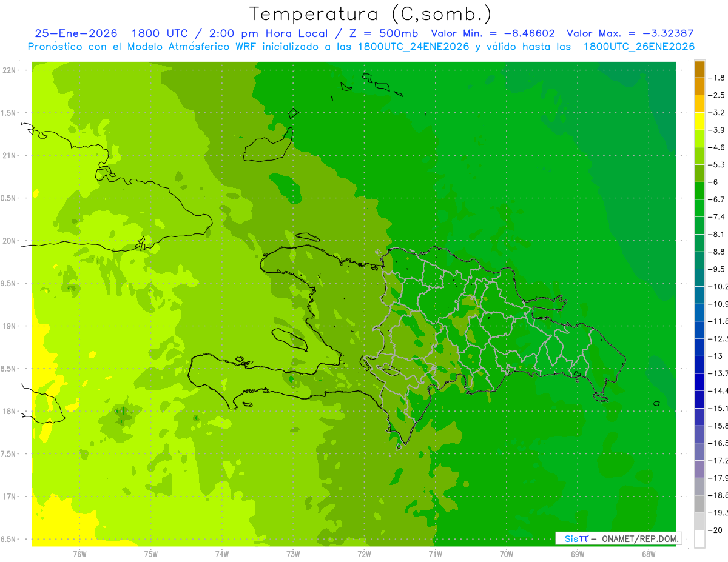
Task: Click the "SisTT - ONAMET/REP.DOM." credit label
Action: [x=618, y=538]
